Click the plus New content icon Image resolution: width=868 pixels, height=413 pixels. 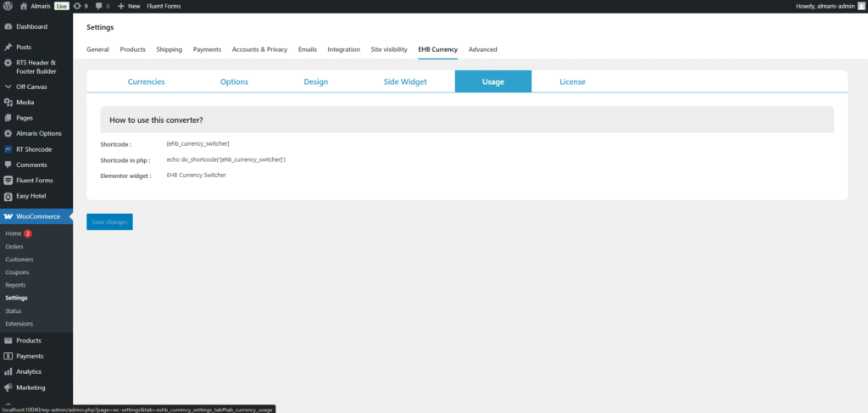(120, 6)
